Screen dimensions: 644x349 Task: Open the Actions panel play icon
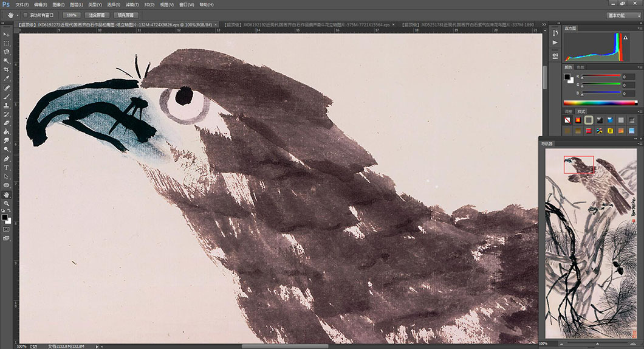[x=555, y=43]
